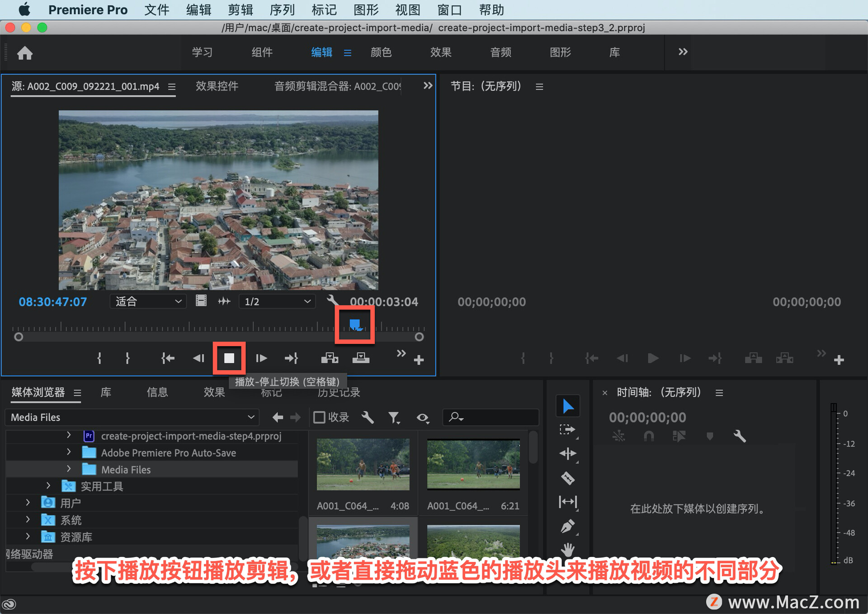Screen dimensions: 868x614
Task: Open 节目 panel hamburger menu
Action: 539,86
